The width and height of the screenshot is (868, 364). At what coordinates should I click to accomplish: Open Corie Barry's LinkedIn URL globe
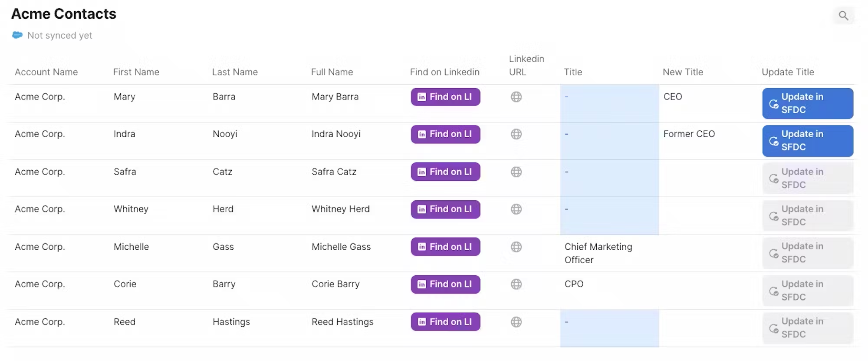[x=516, y=284]
